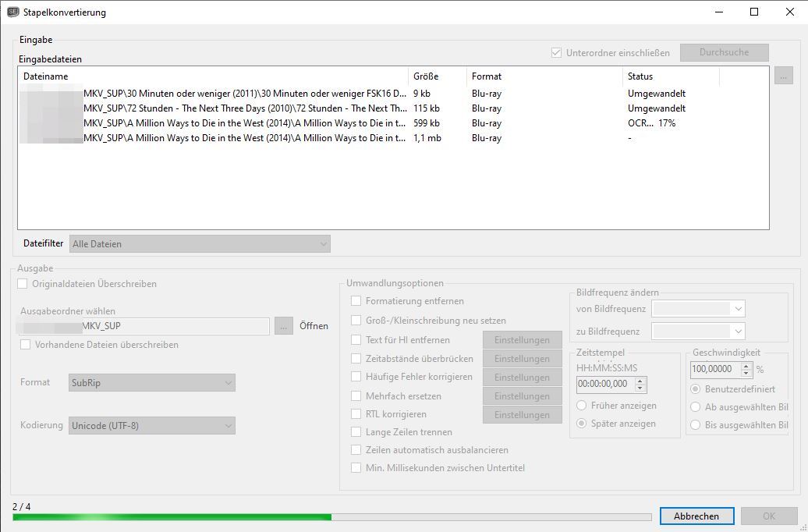Screen dimensions: 808x532
Task: Click the '...' browse button for Ausgabeordner
Action: (x=284, y=326)
